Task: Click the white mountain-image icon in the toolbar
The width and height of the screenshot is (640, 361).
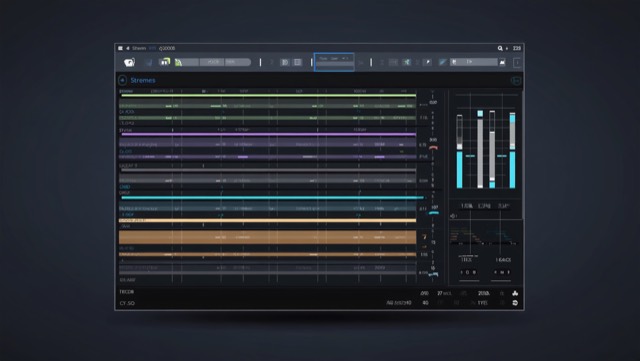Action: pyautogui.click(x=502, y=62)
